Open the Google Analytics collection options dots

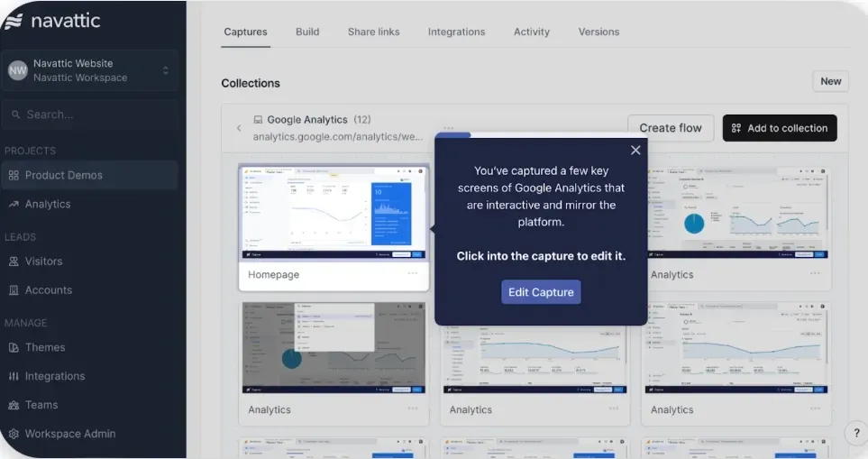[448, 128]
